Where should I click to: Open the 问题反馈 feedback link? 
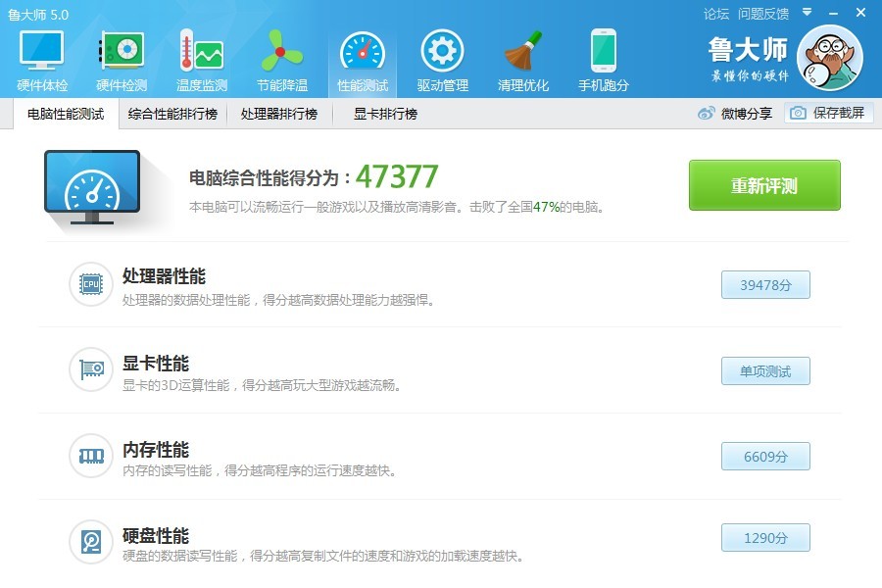pos(762,14)
